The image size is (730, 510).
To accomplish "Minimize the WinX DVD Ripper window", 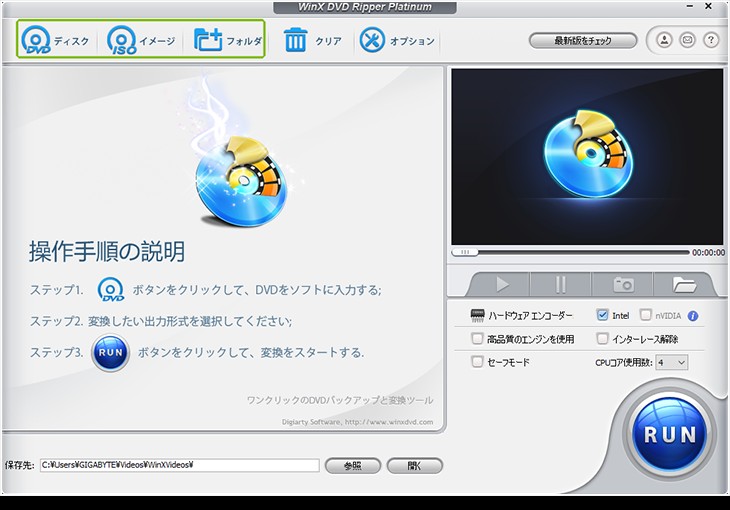I will click(x=690, y=7).
